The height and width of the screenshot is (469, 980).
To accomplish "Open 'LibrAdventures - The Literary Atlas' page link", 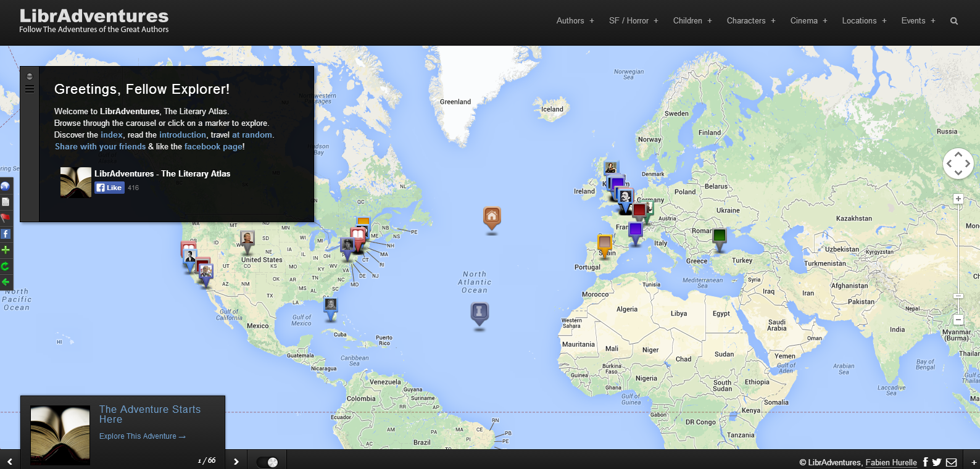I will click(x=162, y=173).
